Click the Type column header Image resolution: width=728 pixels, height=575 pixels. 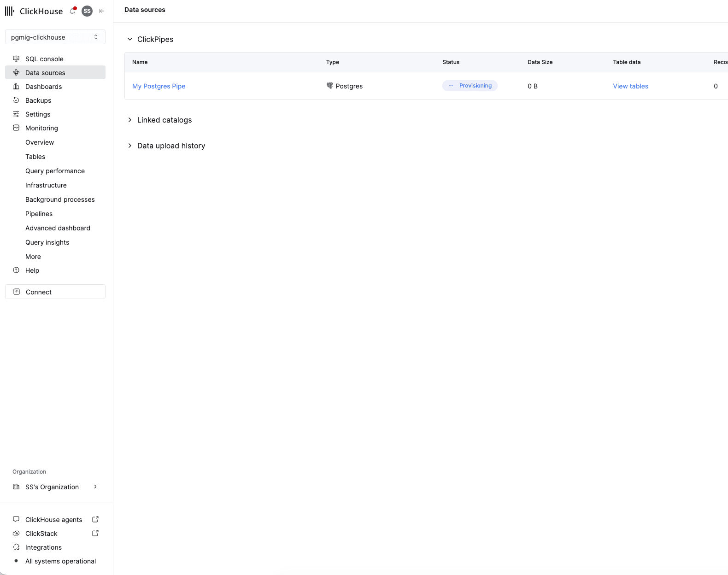(x=333, y=62)
